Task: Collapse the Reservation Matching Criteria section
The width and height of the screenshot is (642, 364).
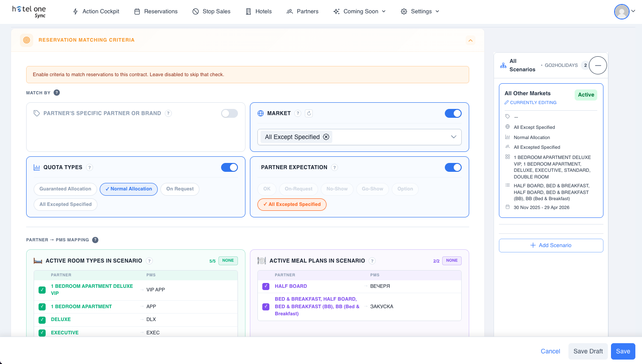Action: tap(471, 40)
